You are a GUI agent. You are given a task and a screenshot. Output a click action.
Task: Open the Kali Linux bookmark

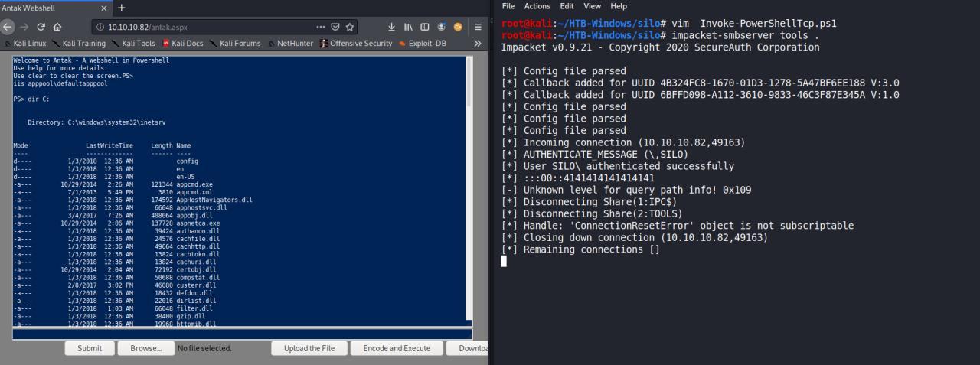(25, 44)
